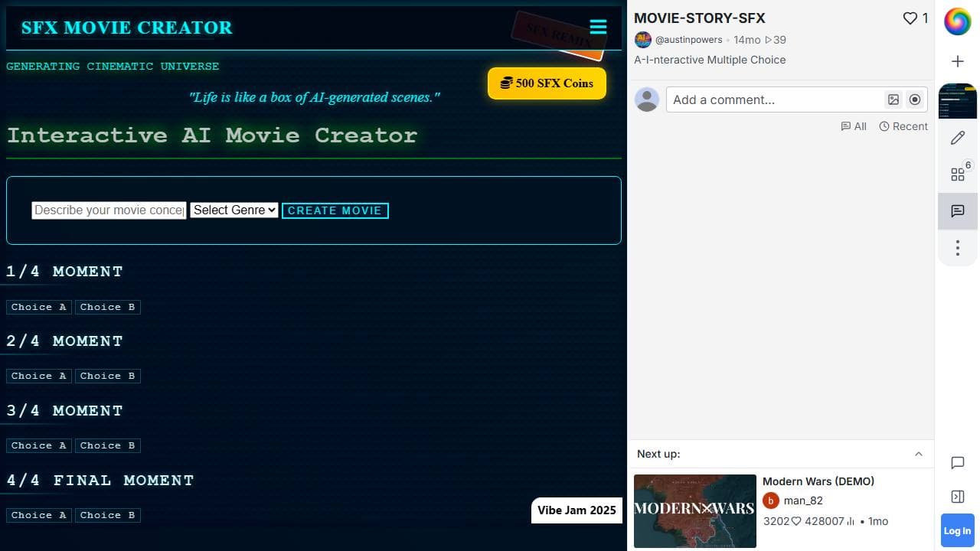Toggle the comments panel icon in sidebar

click(958, 211)
